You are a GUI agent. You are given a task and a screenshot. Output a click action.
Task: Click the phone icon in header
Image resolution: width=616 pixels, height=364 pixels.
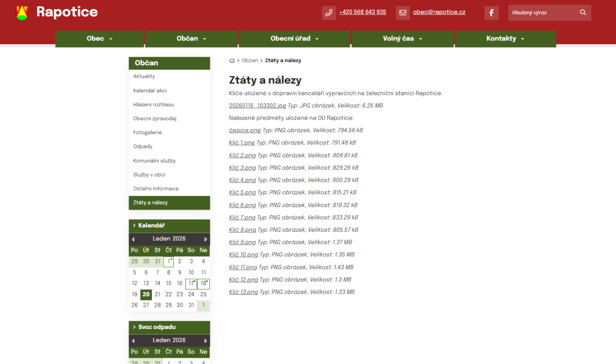[329, 13]
